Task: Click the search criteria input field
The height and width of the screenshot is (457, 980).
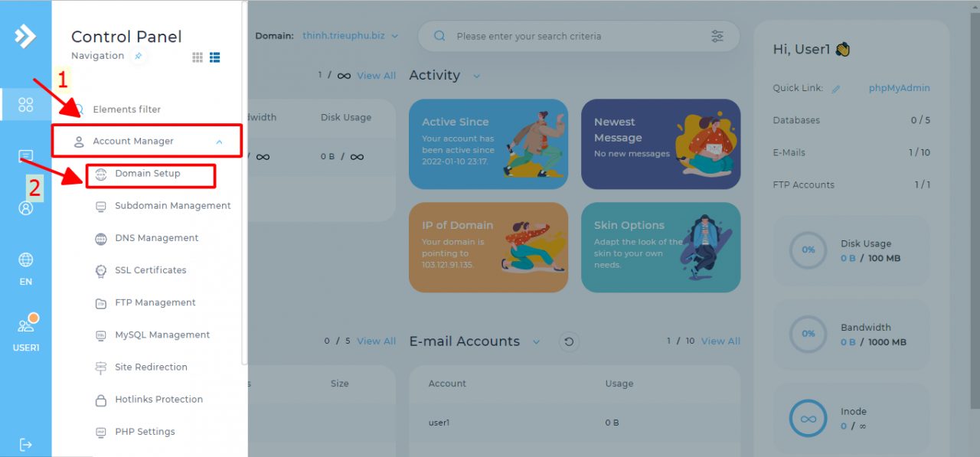Action: tap(574, 36)
